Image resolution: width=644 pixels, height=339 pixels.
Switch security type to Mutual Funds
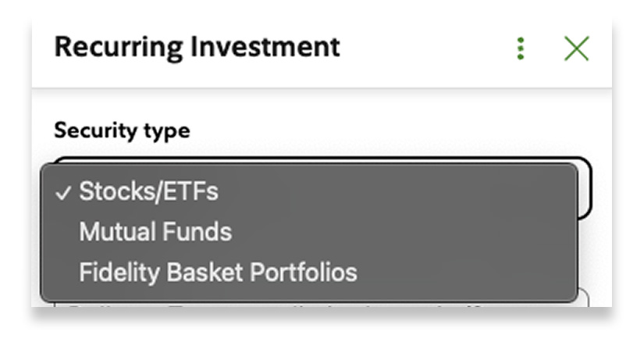pyautogui.click(x=155, y=232)
